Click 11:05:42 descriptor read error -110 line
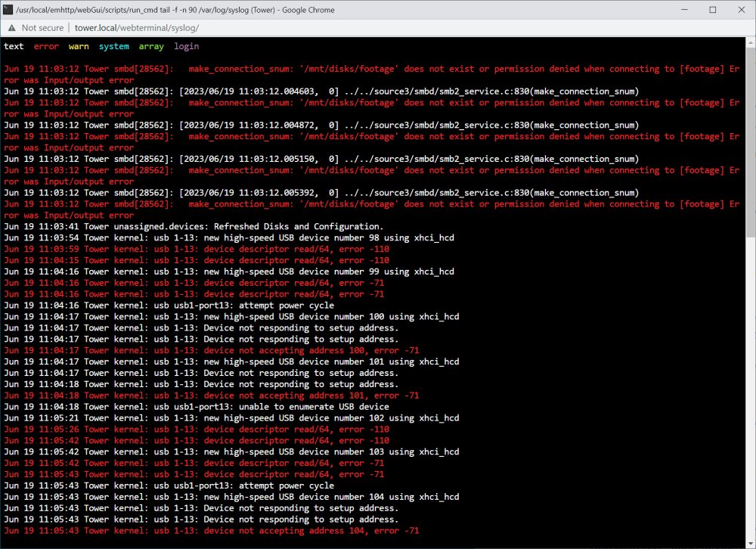This screenshot has width=756, height=549. 197,440
